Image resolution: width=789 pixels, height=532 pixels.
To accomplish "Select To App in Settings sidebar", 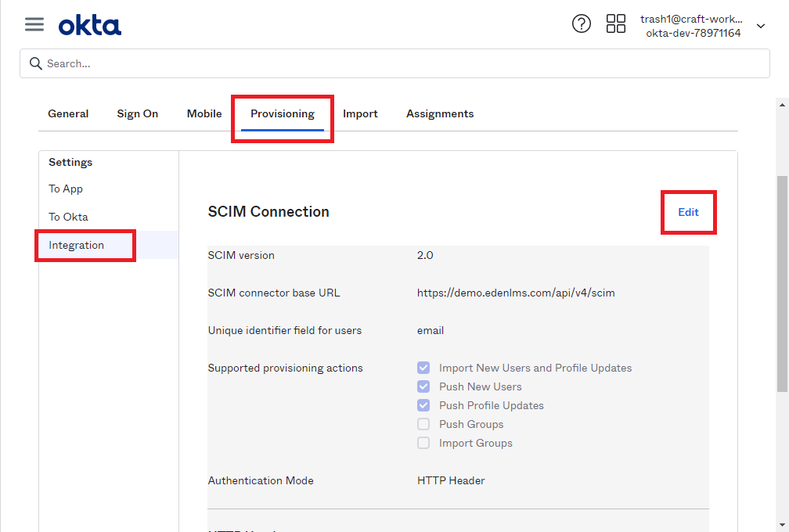I will click(66, 189).
